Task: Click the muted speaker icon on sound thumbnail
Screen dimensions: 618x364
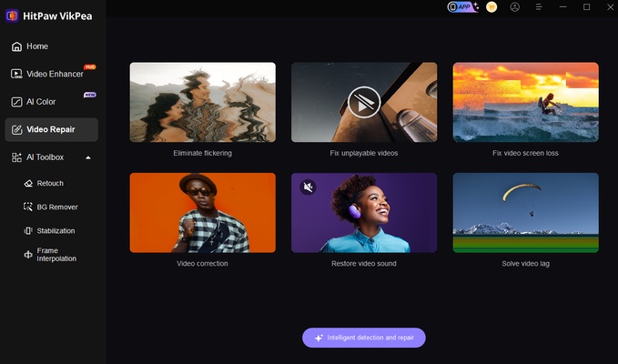Action: 309,189
